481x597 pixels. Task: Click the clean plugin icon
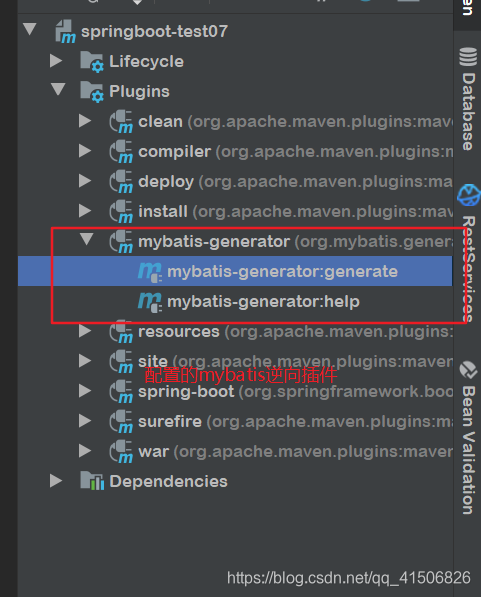[x=121, y=122]
